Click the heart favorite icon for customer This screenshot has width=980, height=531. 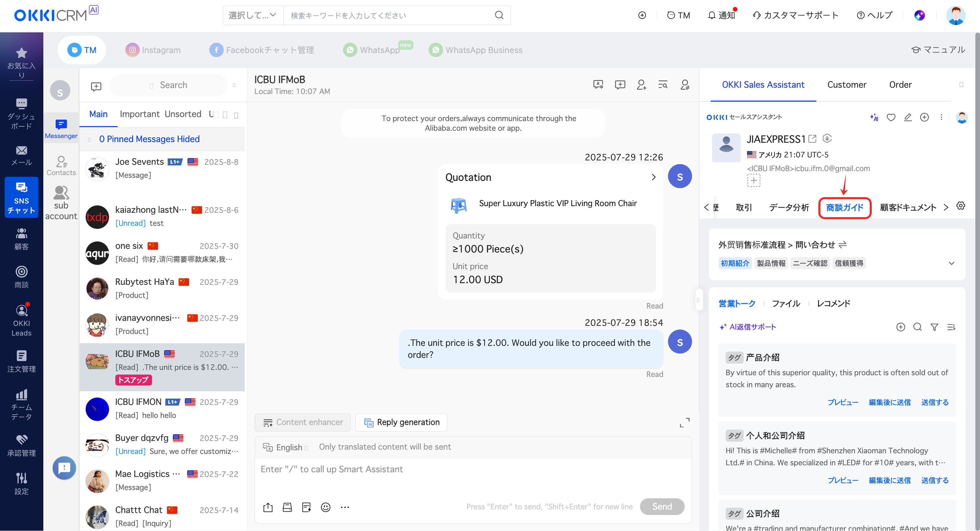891,117
